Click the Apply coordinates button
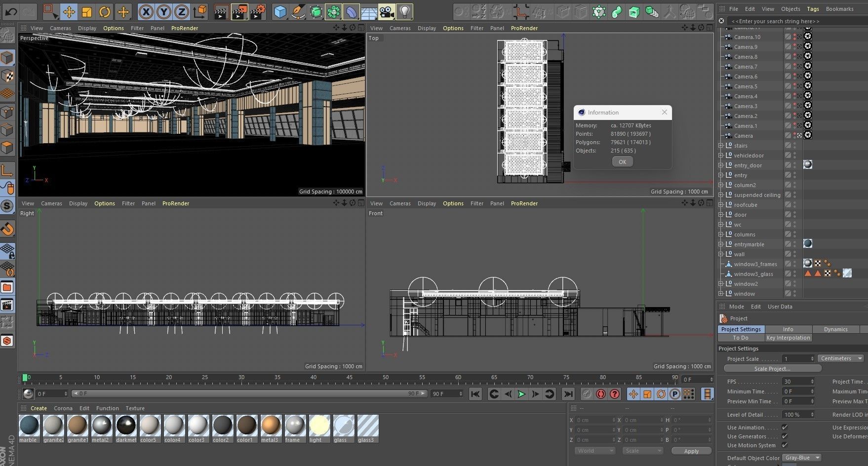This screenshot has height=466, width=868. (691, 451)
